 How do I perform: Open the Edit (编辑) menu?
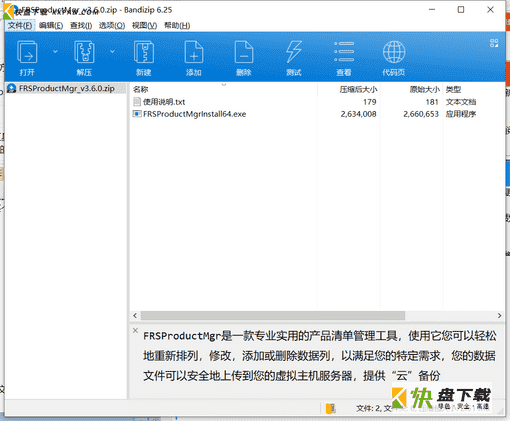(51, 26)
